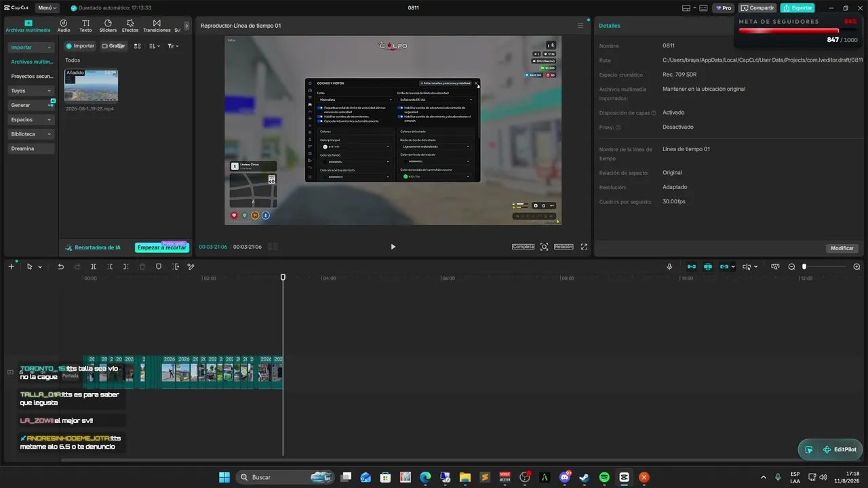
Task: Collapse the Importar sidebar section
Action: click(x=31, y=47)
